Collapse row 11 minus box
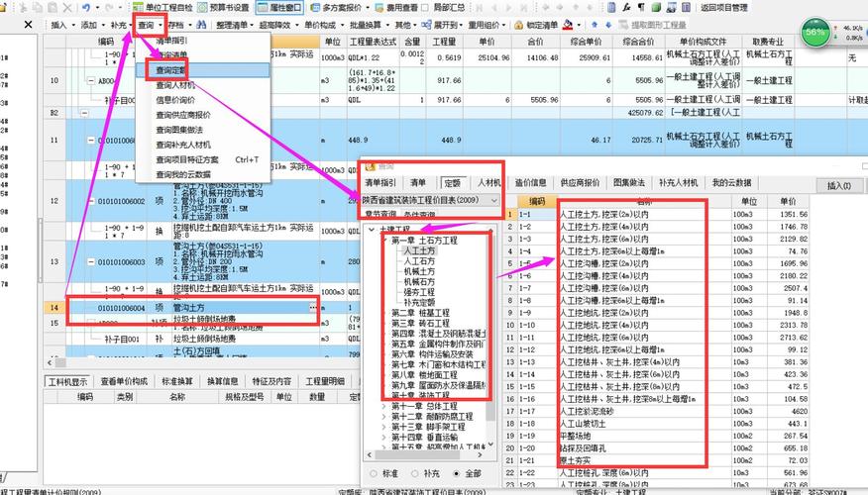 91,141
